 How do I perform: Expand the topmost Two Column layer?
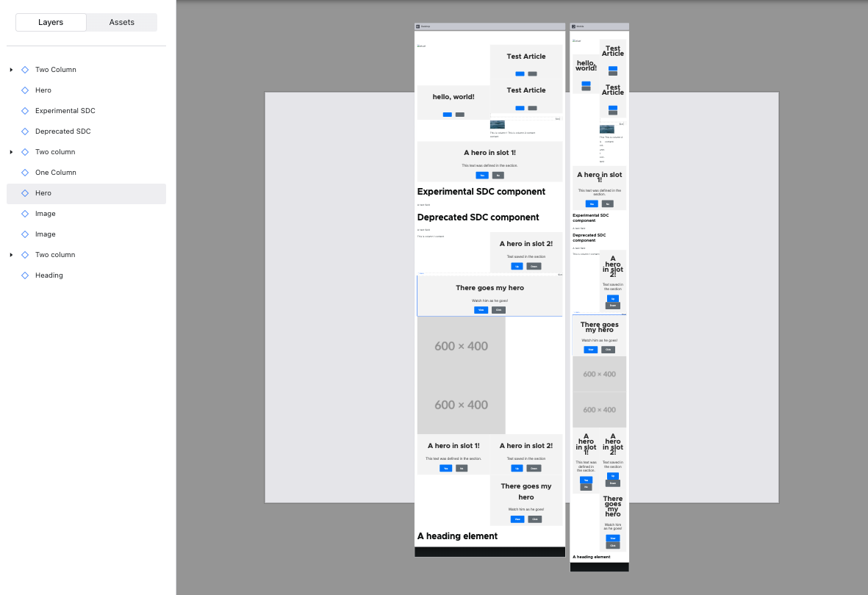coord(10,69)
